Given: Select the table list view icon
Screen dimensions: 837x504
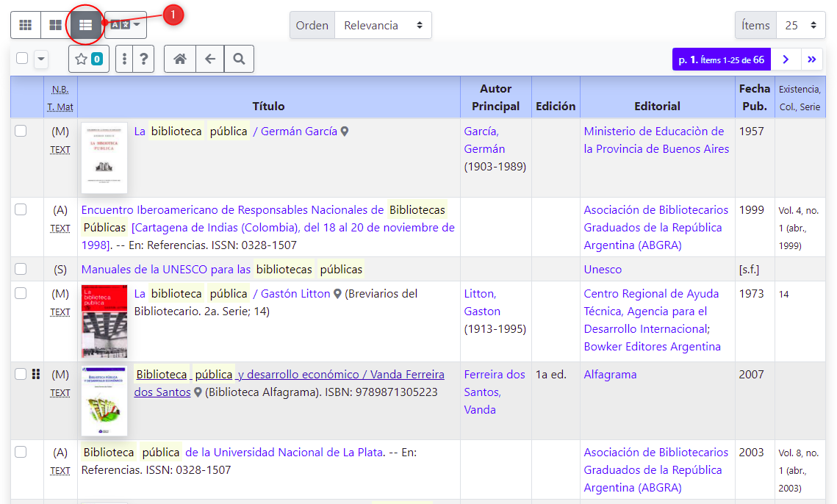Looking at the screenshot, I should click(x=85, y=25).
